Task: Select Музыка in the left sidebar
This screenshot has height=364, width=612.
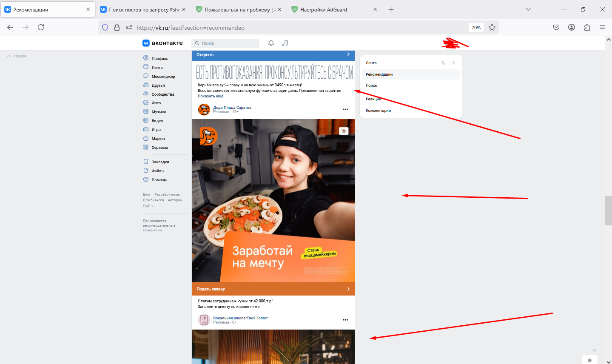Action: (158, 111)
